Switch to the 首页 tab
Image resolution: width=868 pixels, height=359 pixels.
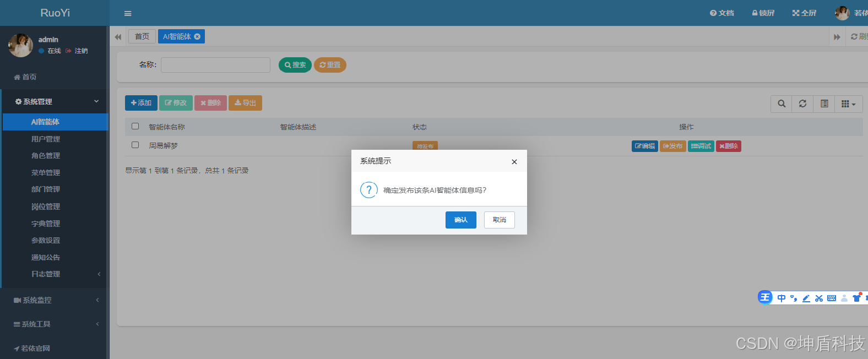[142, 36]
